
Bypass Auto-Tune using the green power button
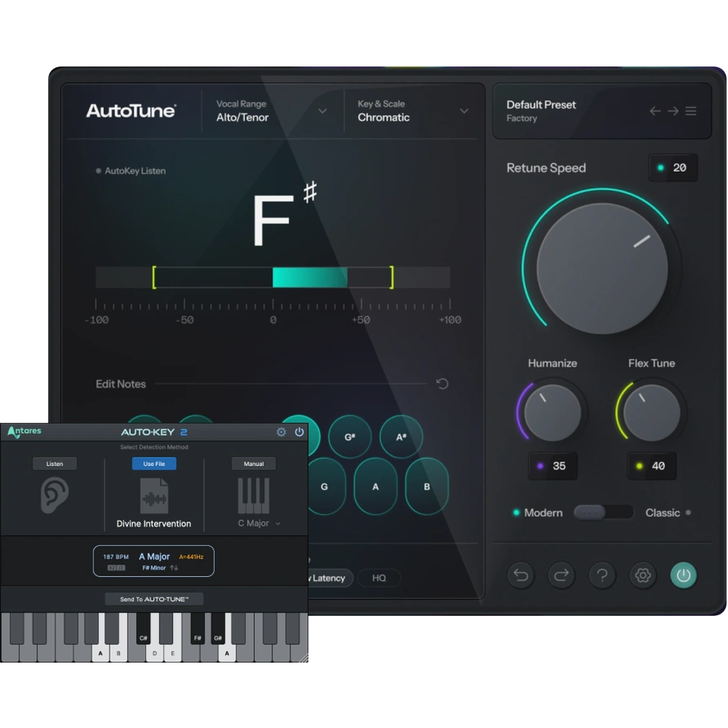683,576
